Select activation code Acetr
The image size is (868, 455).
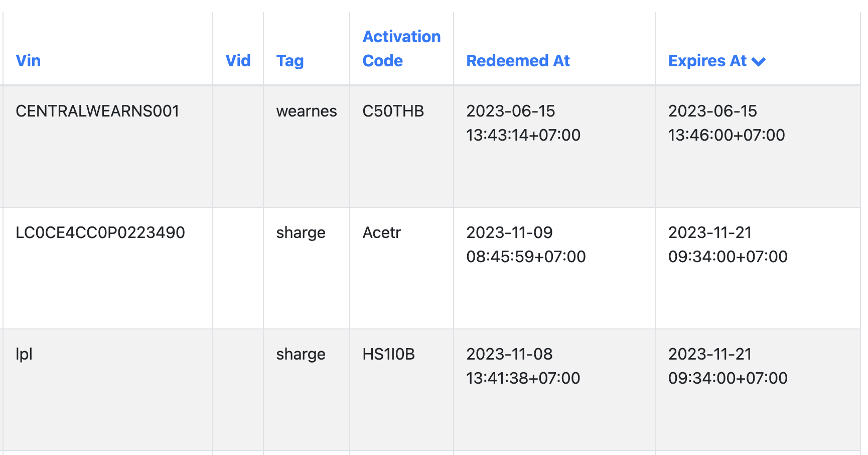[x=381, y=233]
